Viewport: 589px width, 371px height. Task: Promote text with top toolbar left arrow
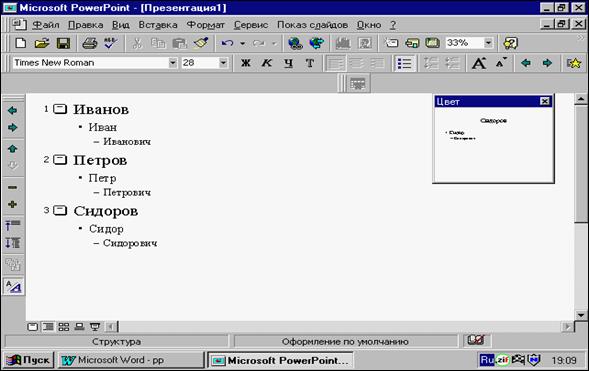tap(526, 63)
